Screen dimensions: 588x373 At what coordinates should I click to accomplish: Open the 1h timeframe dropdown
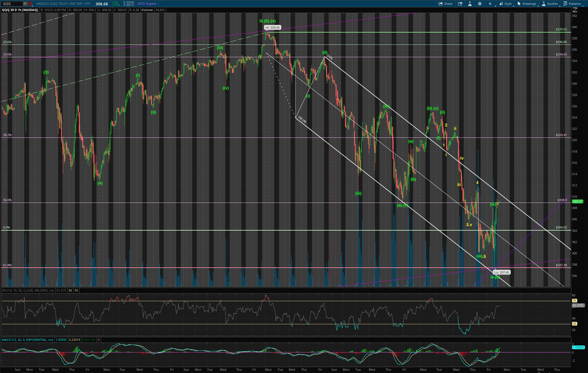click(490, 4)
